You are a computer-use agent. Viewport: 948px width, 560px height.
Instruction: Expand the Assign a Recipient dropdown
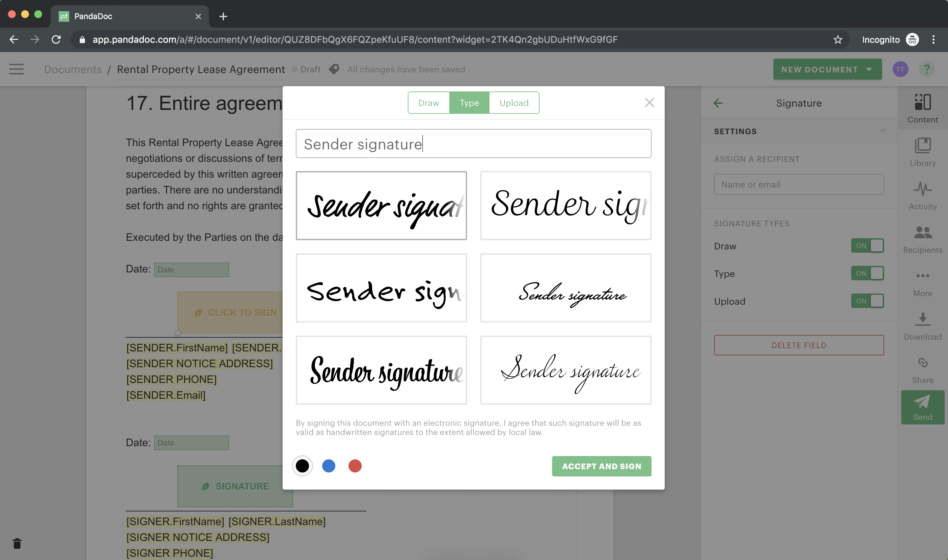(x=798, y=184)
